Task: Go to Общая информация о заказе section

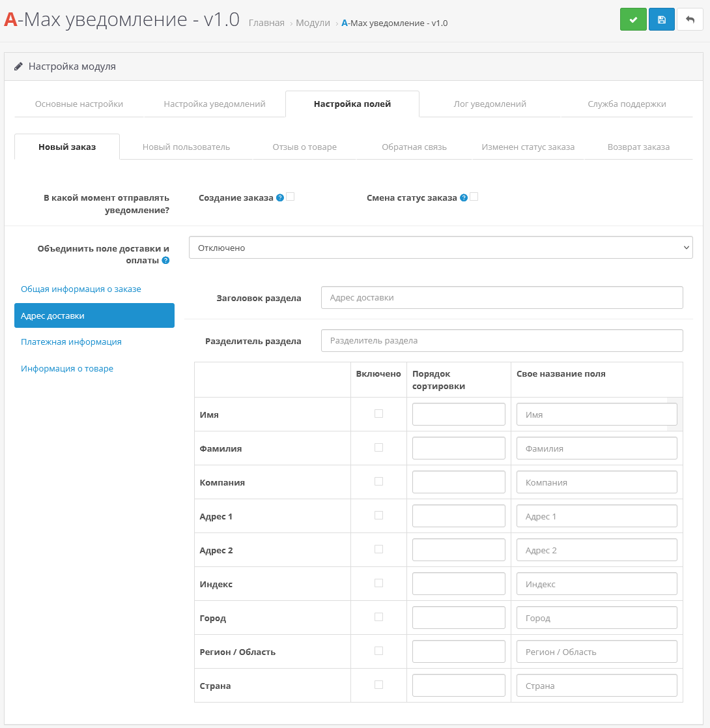Action: (x=81, y=289)
